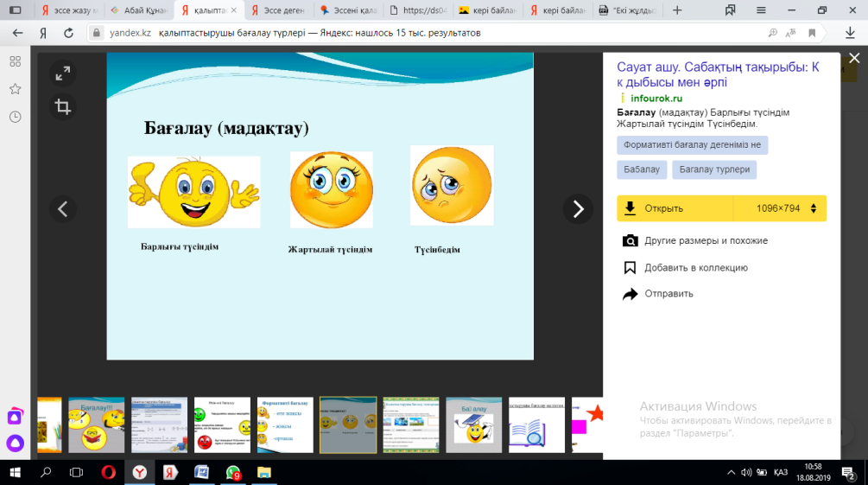Image resolution: width=868 pixels, height=485 pixels.
Task: Go to the next image arrow
Action: point(578,208)
